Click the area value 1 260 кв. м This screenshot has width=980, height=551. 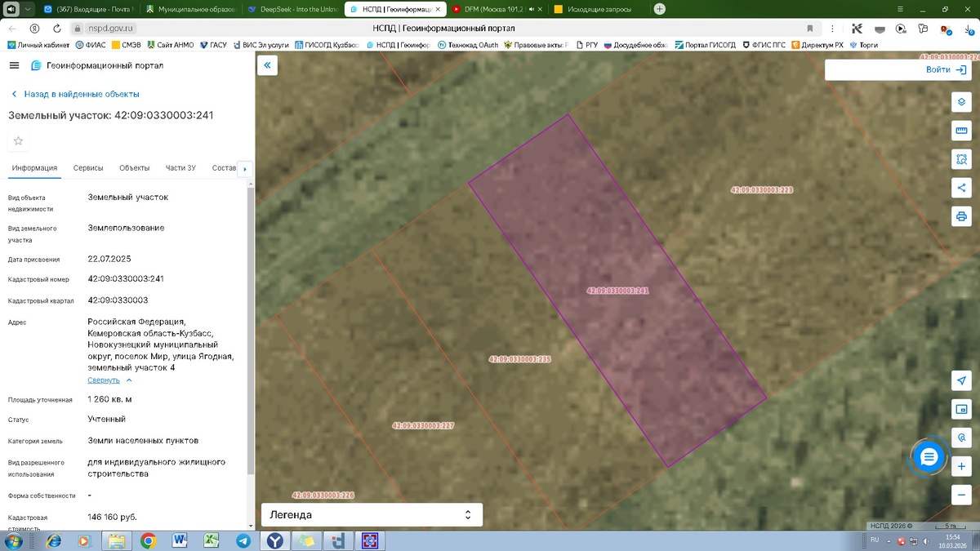[109, 399]
